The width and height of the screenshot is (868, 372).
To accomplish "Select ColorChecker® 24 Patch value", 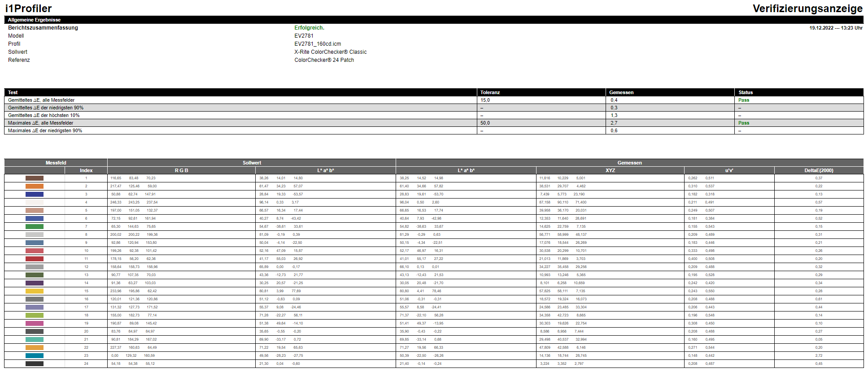I will pos(324,60).
